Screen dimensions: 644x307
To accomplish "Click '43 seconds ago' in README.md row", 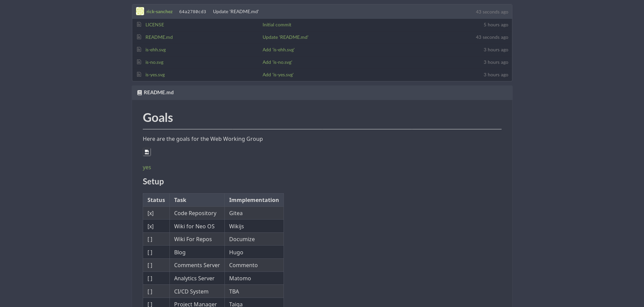I will pos(492,37).
